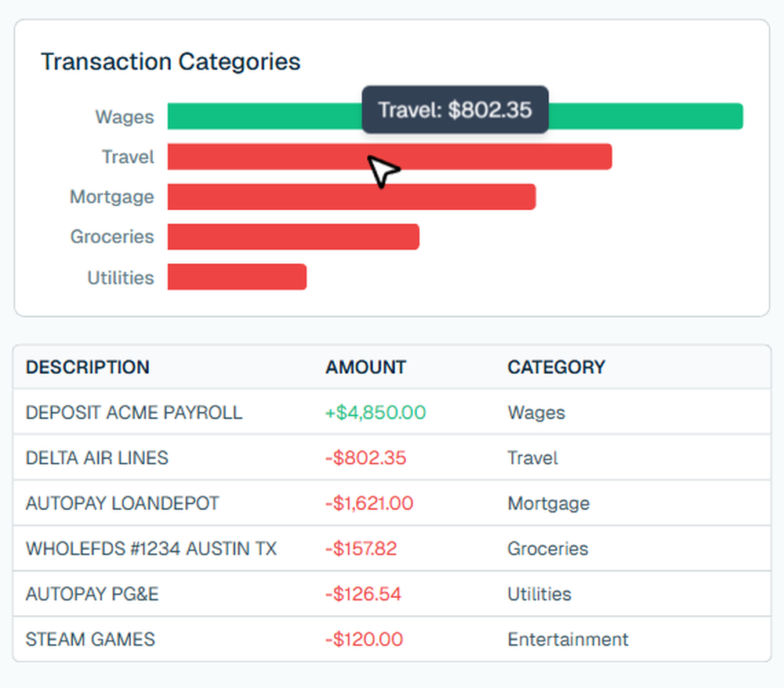This screenshot has height=688, width=784.
Task: Select the DEPOSIT ACME PAYROLL transaction
Action: (x=133, y=412)
